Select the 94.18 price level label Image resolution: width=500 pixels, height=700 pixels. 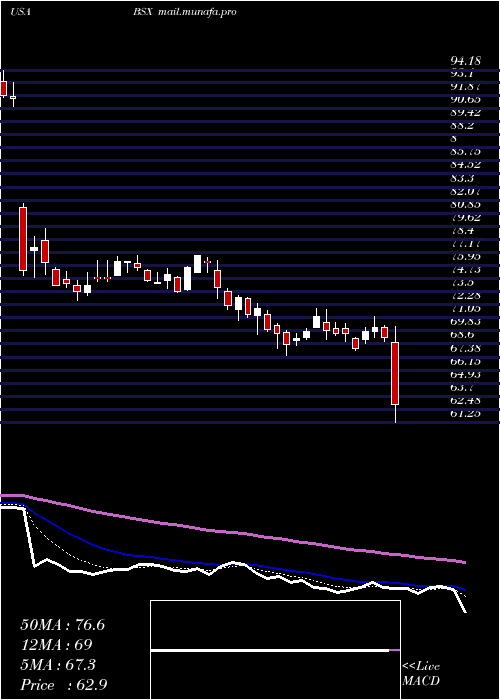465,60
